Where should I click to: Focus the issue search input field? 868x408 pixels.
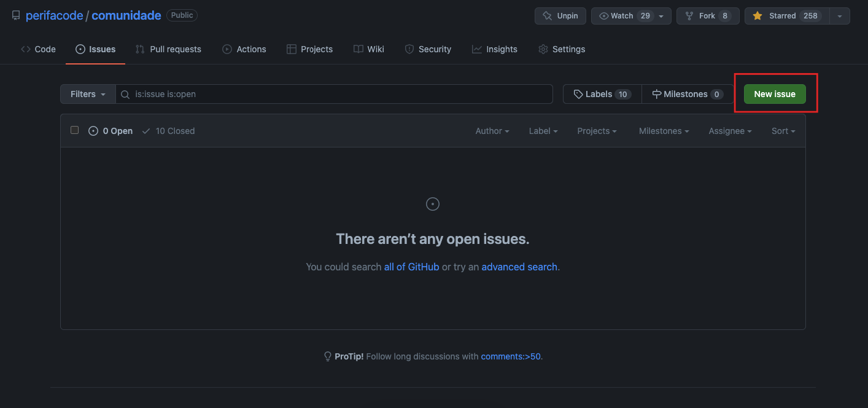(334, 94)
